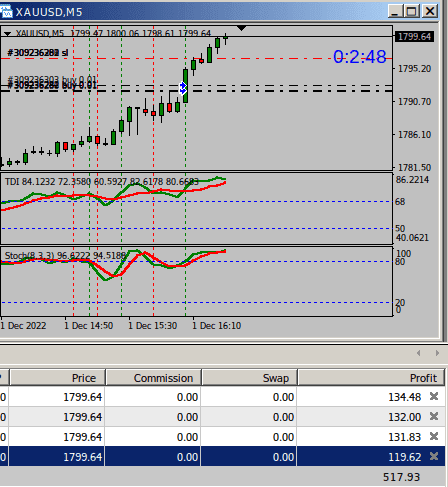This screenshot has width=448, height=487.
Task: Click the countdown timer 0:2:48
Action: 360,57
